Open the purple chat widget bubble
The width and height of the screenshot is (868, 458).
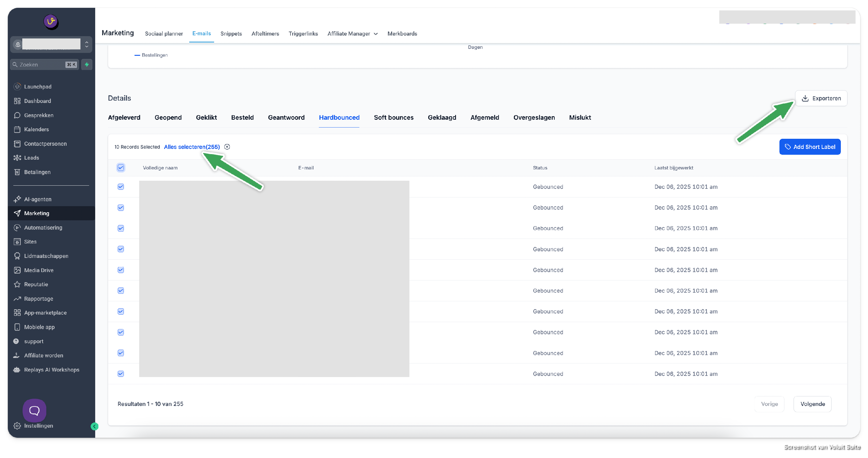pos(34,410)
